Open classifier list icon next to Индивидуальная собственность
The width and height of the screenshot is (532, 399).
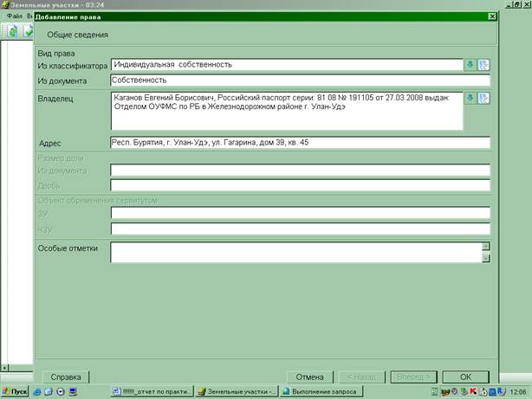point(483,64)
